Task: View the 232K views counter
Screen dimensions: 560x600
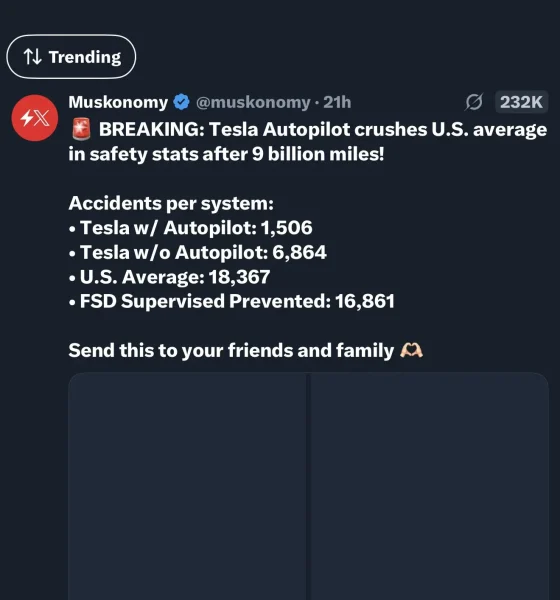Action: tap(521, 102)
